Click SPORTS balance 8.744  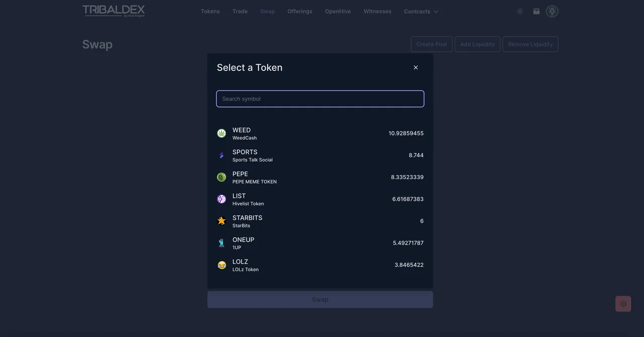click(416, 155)
